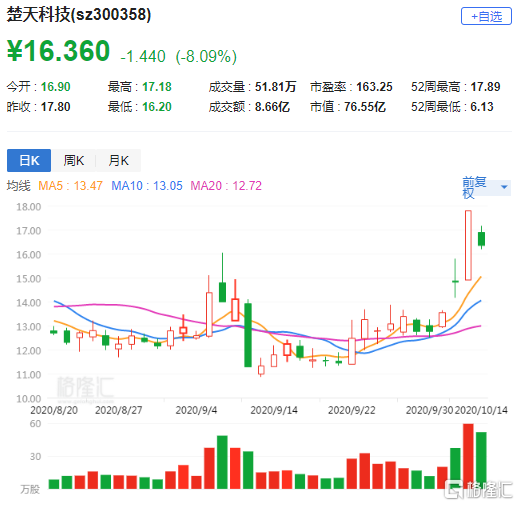Click the MA10 : 13.05 legend
Screen dimensions: 519x506
coord(147,186)
